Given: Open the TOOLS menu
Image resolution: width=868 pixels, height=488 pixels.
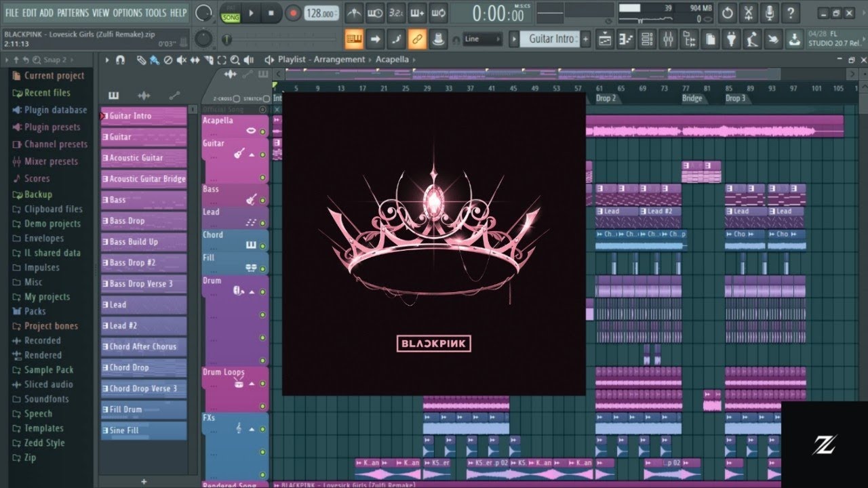Looking at the screenshot, I should (155, 13).
